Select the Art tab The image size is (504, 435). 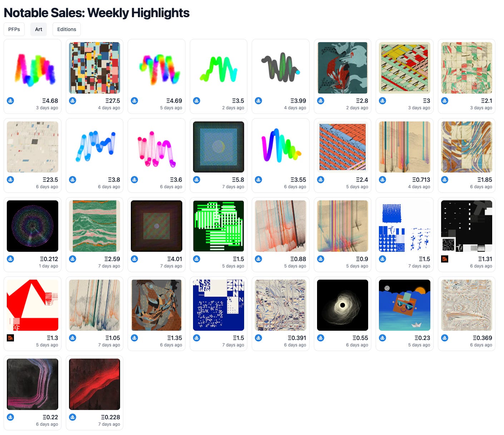pos(39,29)
